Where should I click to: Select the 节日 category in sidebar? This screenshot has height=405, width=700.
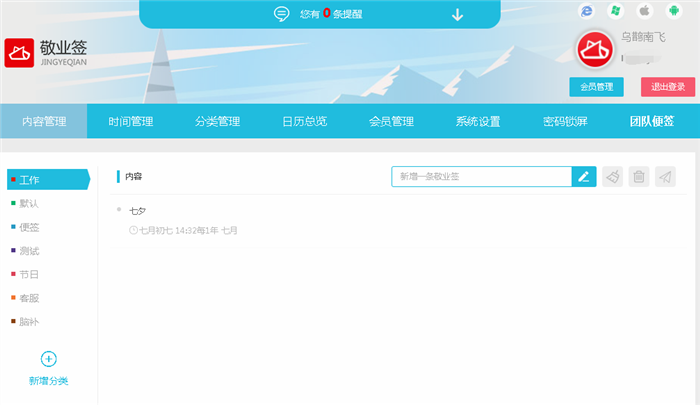[29, 274]
